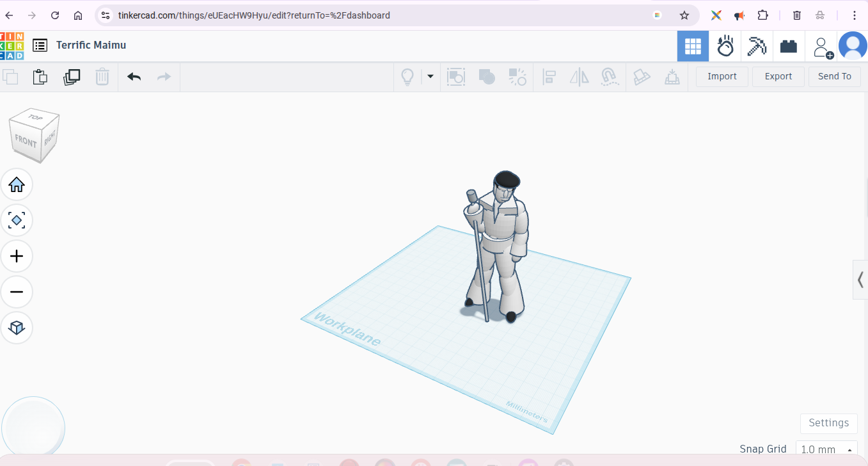The height and width of the screenshot is (466, 868).
Task: Expand the collapsed shapes panel chevron
Action: pyautogui.click(x=860, y=280)
